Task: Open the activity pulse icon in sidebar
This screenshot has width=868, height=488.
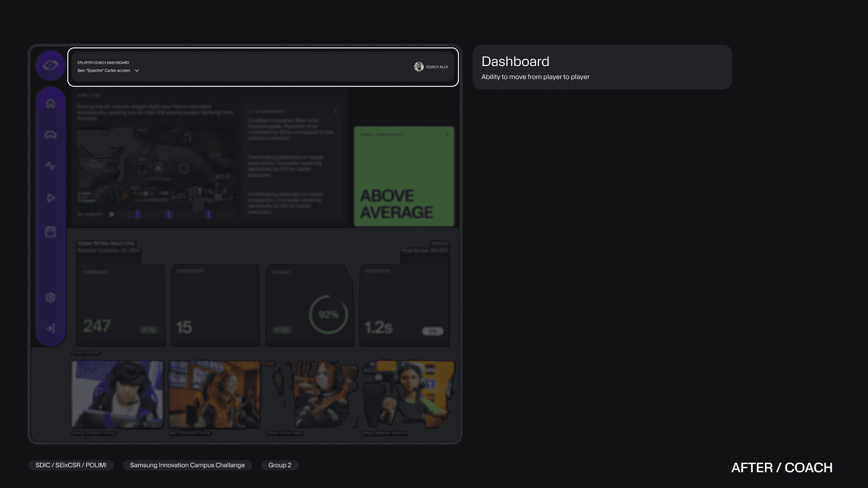Action: tap(51, 166)
